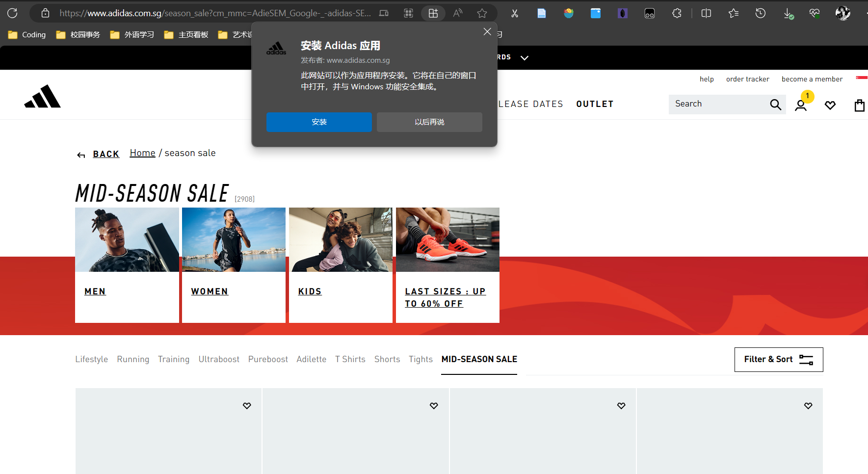The height and width of the screenshot is (474, 868).
Task: Select the Tights filter tab
Action: click(x=421, y=359)
